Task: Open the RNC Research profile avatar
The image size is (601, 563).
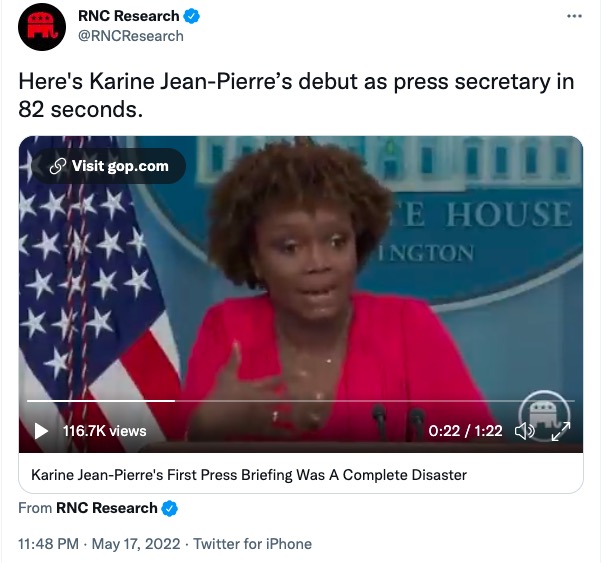Action: [42, 27]
